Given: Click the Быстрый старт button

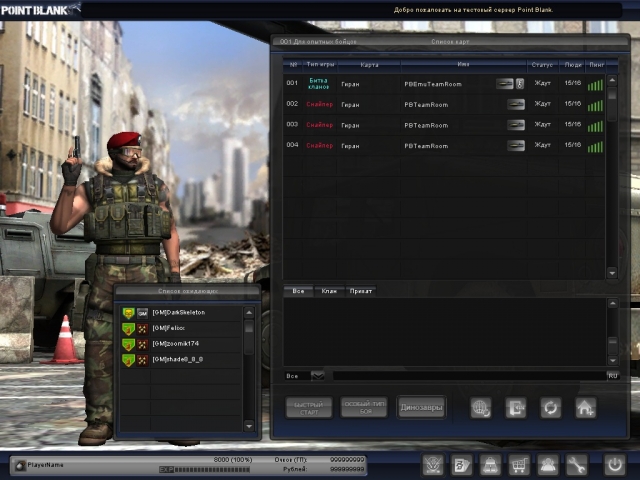Looking at the screenshot, I should tap(309, 408).
